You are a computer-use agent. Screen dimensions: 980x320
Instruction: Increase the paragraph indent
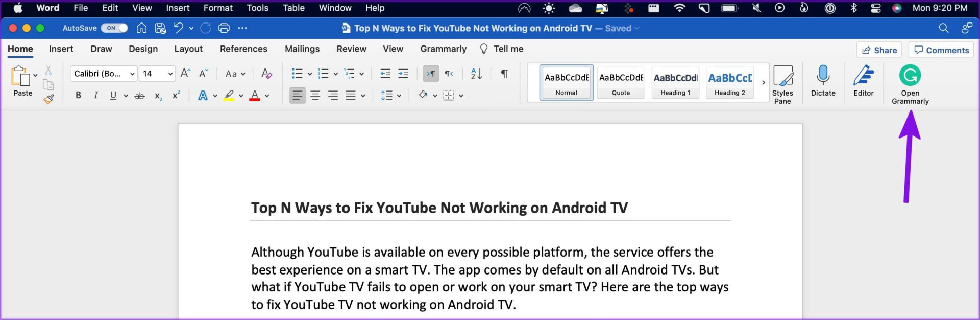tap(403, 74)
